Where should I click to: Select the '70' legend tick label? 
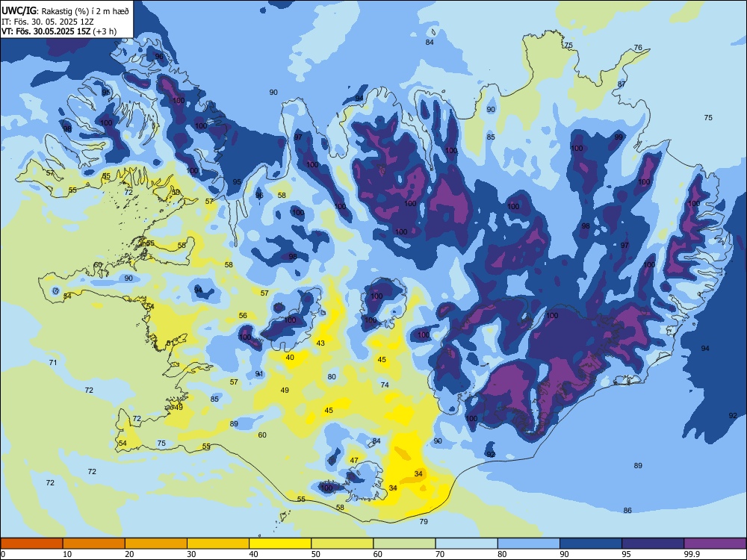440,554
